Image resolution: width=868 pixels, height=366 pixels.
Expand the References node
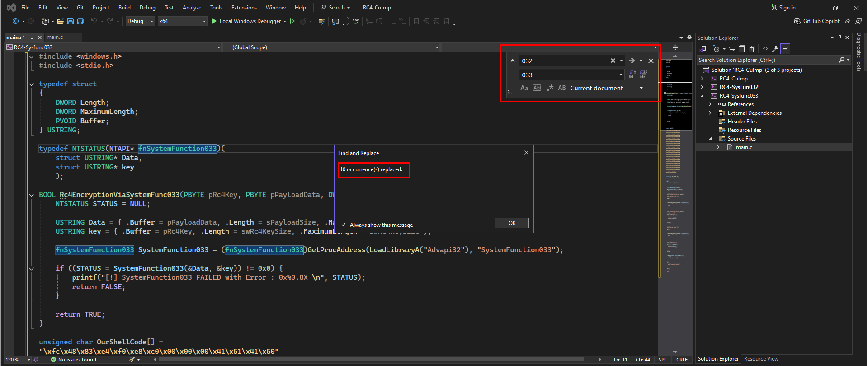(x=710, y=104)
